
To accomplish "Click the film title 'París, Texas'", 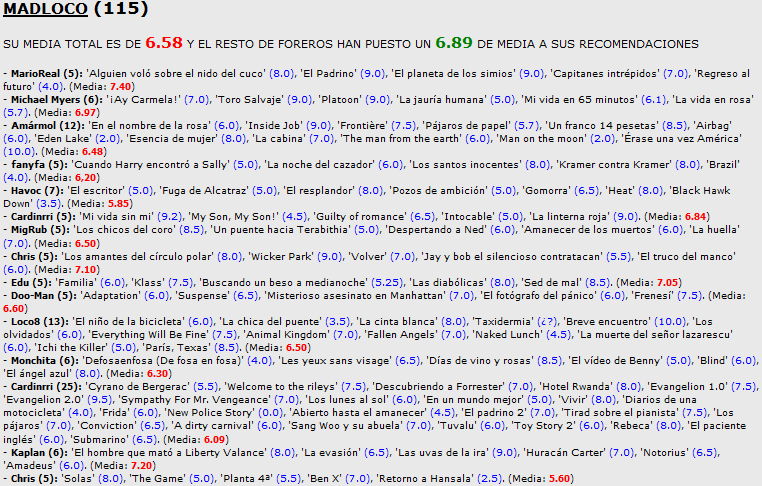I will (x=177, y=347).
